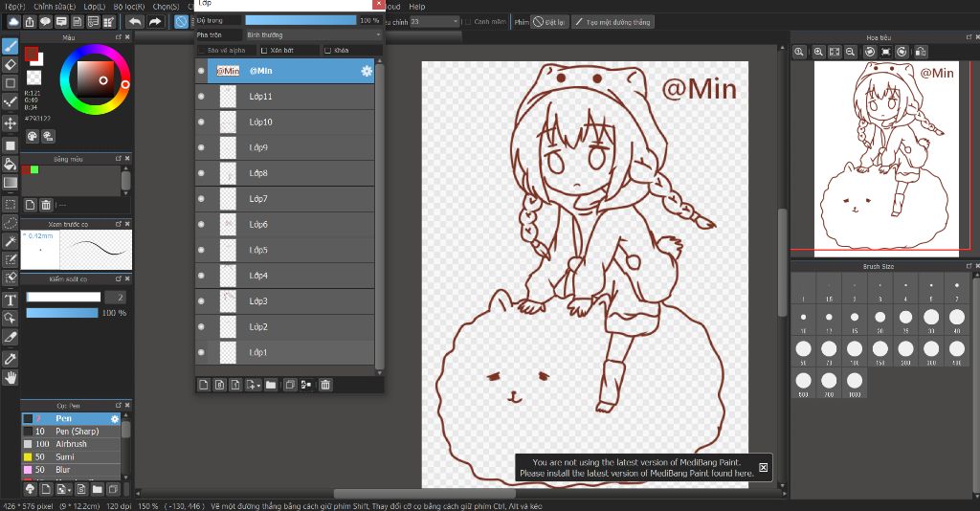Image resolution: width=980 pixels, height=511 pixels.
Task: Select the Airbrush brush
Action: coord(71,444)
